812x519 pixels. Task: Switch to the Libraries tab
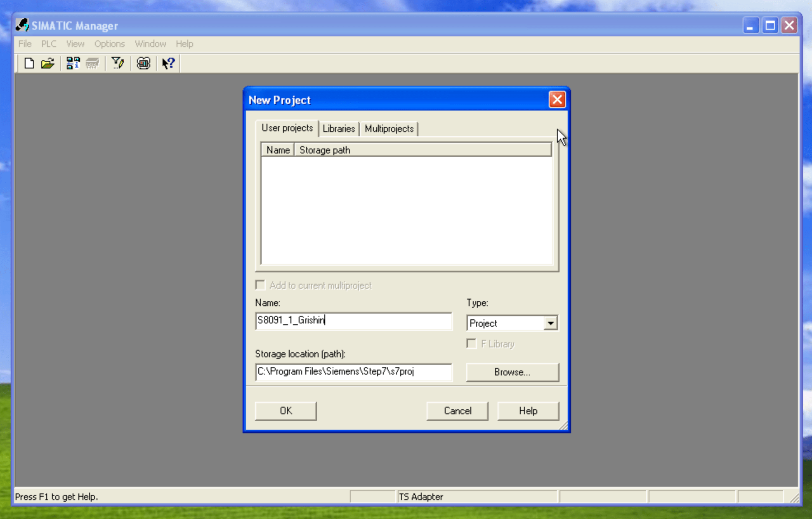coord(339,129)
